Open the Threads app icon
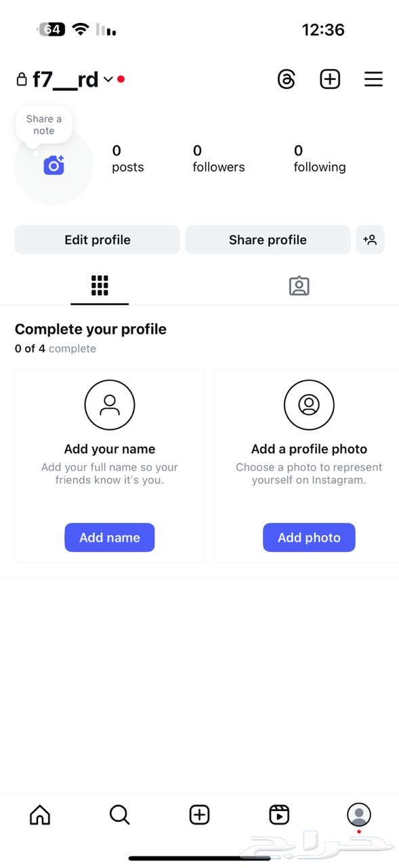Image resolution: width=399 pixels, height=868 pixels. pyautogui.click(x=286, y=79)
